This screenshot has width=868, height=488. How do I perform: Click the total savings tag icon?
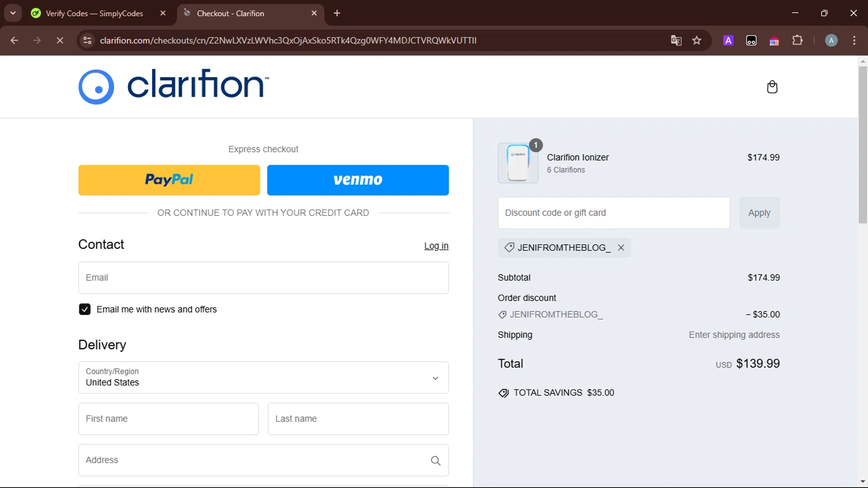tap(503, 393)
